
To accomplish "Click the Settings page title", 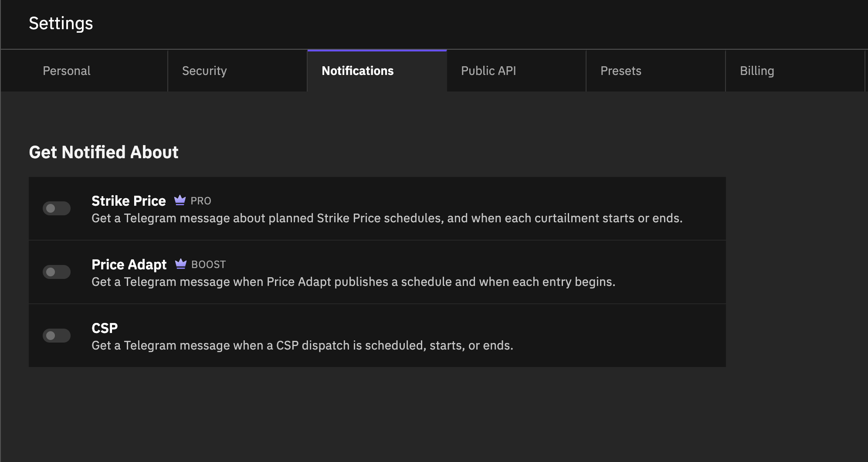I will pyautogui.click(x=61, y=23).
